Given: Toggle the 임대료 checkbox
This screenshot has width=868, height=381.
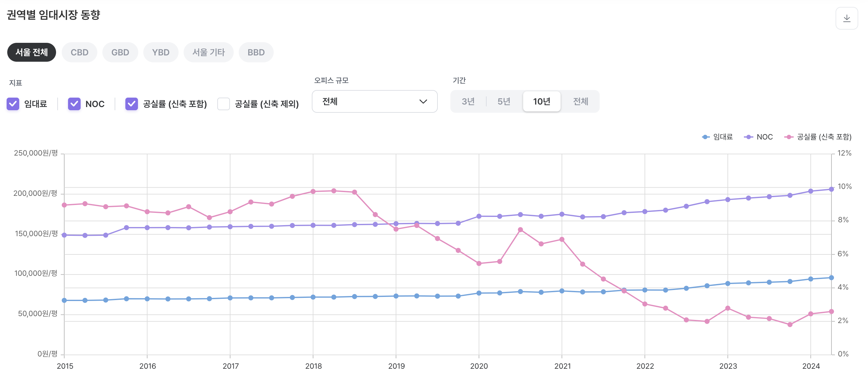Looking at the screenshot, I should (13, 104).
